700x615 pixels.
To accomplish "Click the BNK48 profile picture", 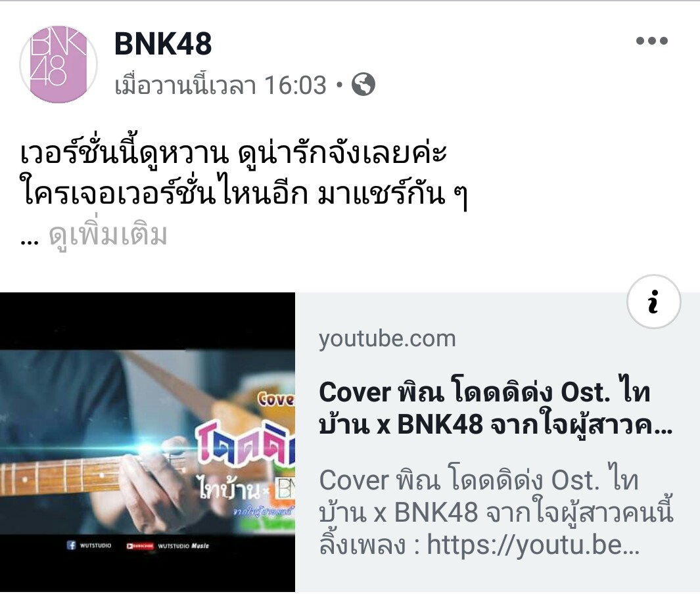I will [x=58, y=64].
